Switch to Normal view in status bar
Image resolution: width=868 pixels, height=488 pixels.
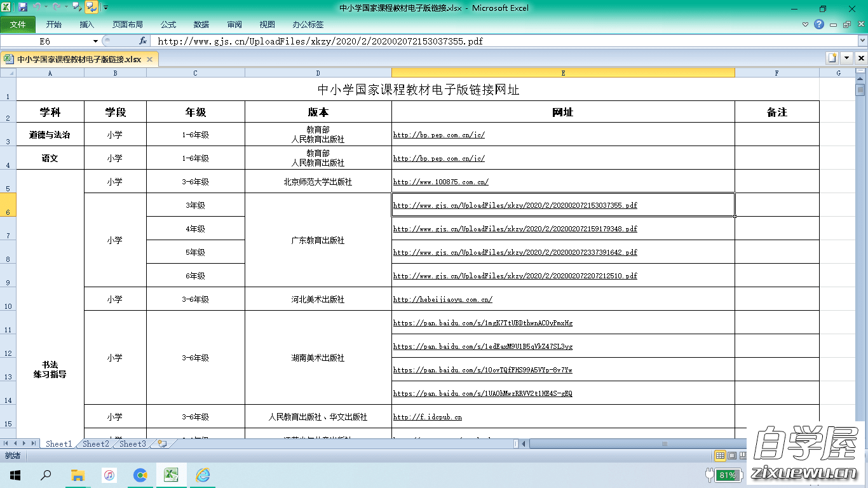pyautogui.click(x=720, y=456)
